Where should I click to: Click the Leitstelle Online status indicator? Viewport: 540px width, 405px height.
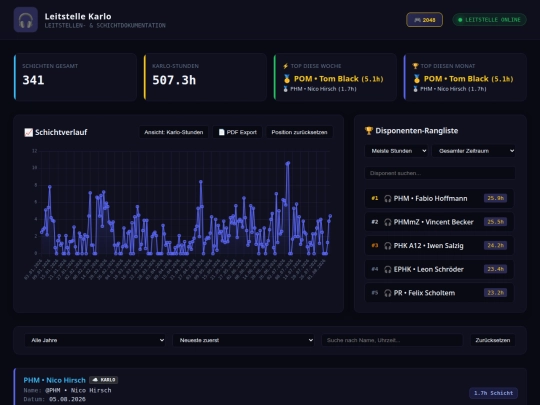click(489, 20)
